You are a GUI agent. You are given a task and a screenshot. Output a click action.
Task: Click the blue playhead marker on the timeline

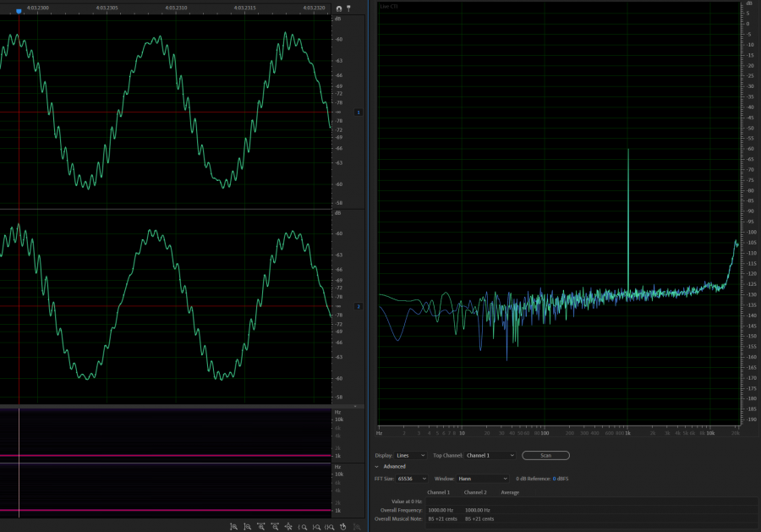19,11
